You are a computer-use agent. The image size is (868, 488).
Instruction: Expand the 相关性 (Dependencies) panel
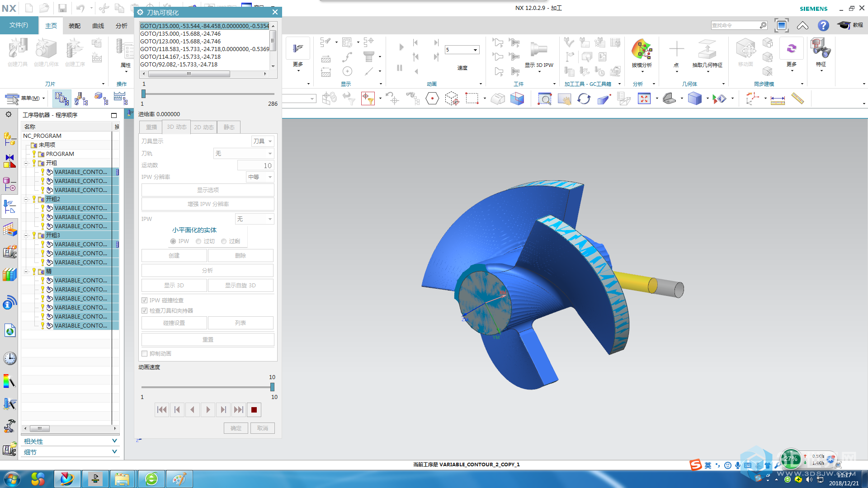tap(70, 441)
